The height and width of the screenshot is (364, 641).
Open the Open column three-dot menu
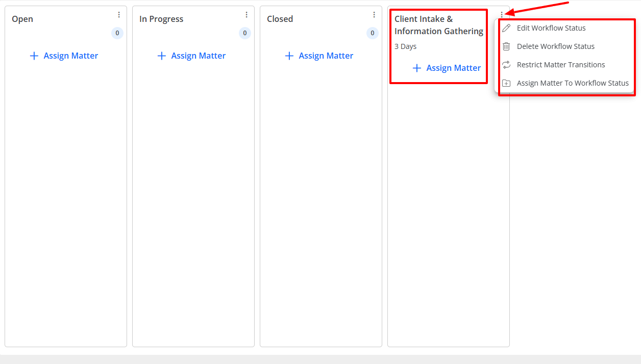pyautogui.click(x=119, y=14)
